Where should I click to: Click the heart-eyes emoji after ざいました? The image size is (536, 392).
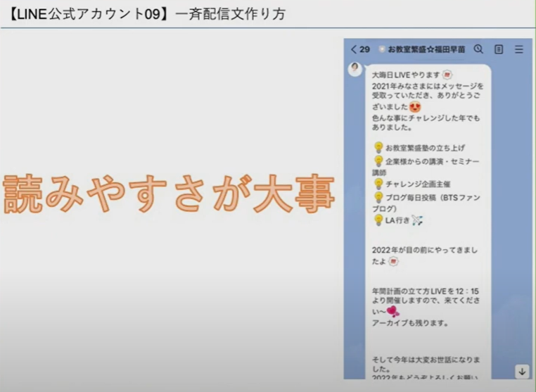414,107
